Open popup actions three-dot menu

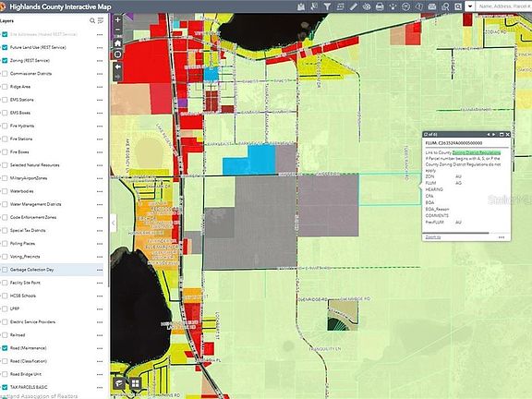502,237
